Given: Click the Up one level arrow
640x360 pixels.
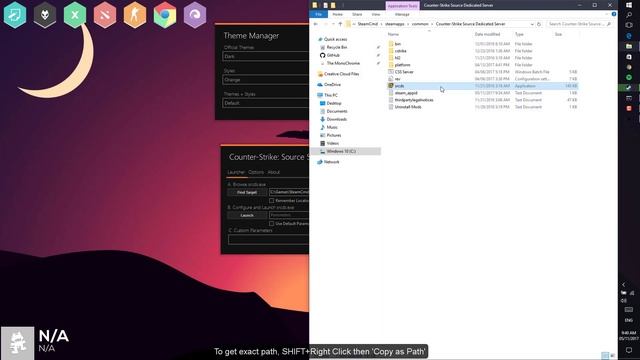Looking at the screenshot, I should (x=340, y=24).
